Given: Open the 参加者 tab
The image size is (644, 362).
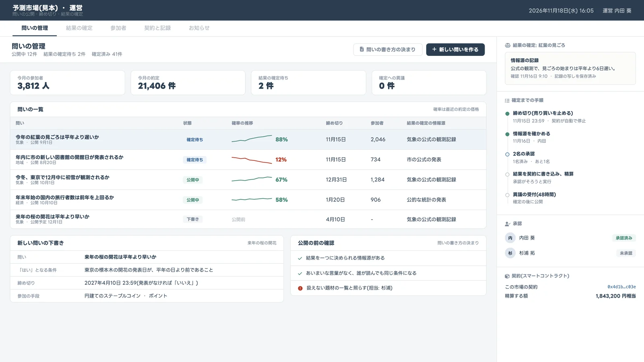Looking at the screenshot, I should tap(118, 28).
